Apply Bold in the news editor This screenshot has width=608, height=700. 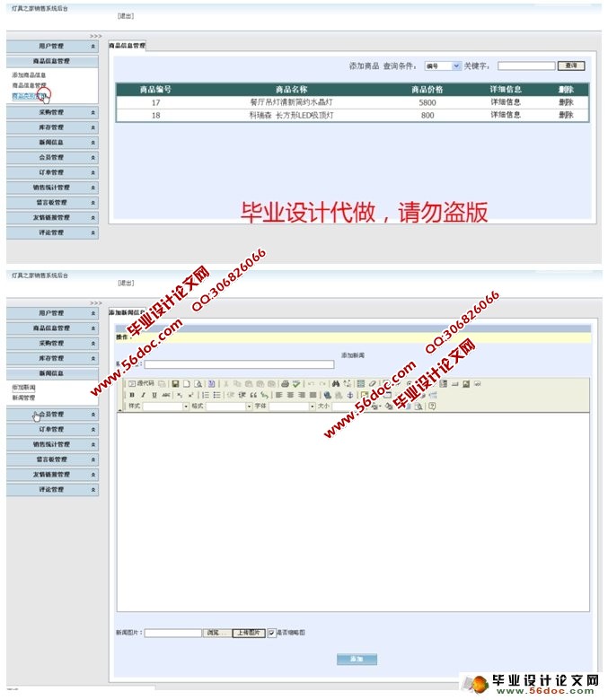(x=132, y=395)
